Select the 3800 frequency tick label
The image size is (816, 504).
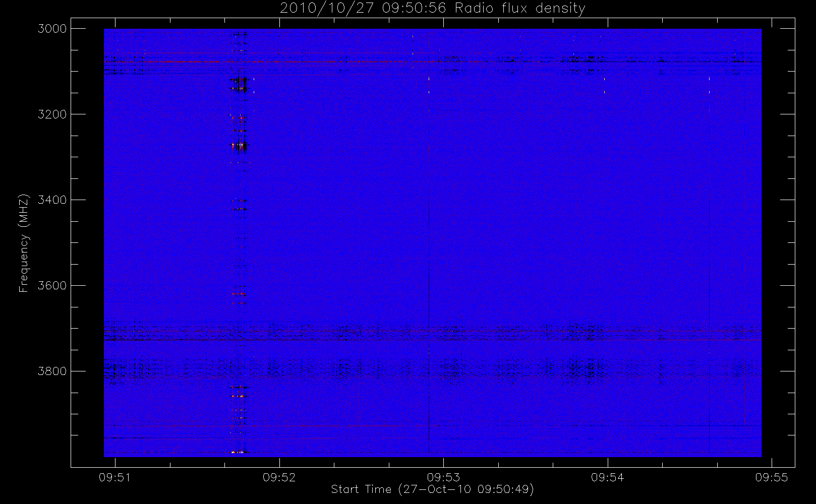click(x=52, y=371)
